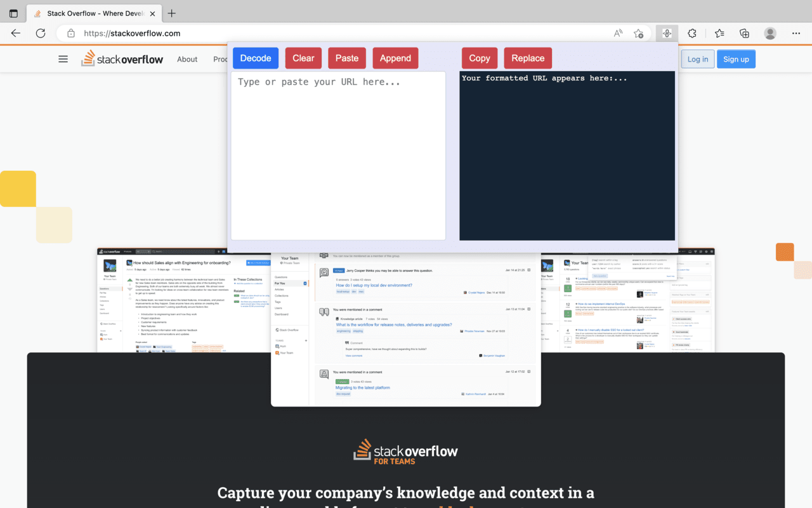Click the Paste button
The width and height of the screenshot is (812, 508).
click(347, 58)
